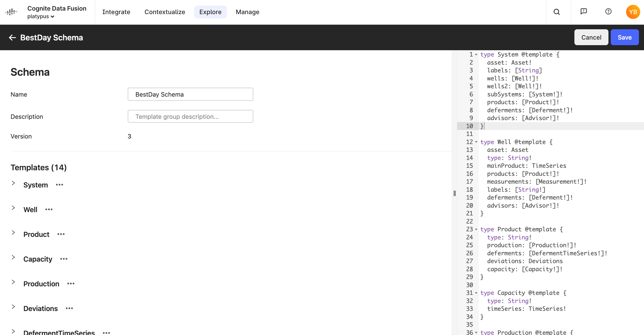Fold the Capacity type at line 31

pyautogui.click(x=476, y=293)
